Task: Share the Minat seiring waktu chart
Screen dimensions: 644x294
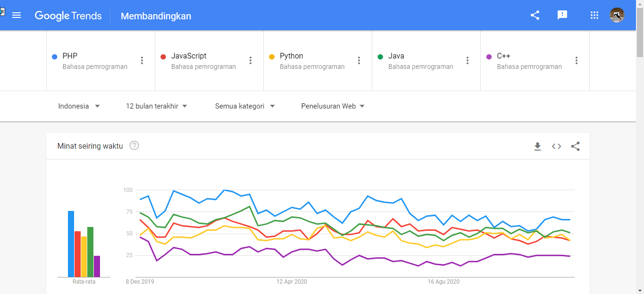Action: point(575,146)
